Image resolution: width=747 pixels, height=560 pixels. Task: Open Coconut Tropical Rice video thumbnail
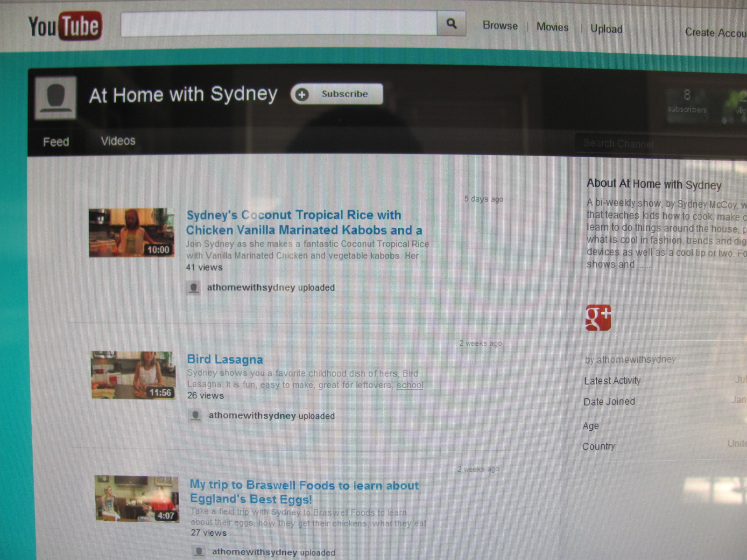132,232
